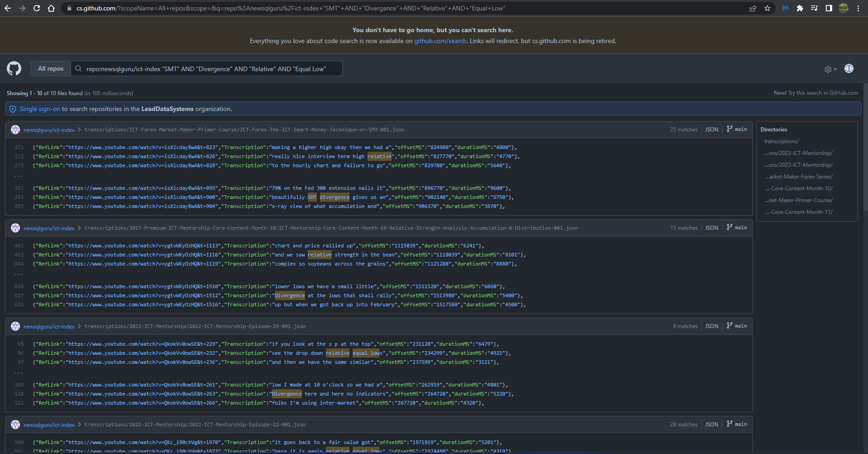Open the ICT-Smart-Money-Technique-or-SMT-001.json file path
Viewport: 868px width, 454px height.
click(x=244, y=130)
